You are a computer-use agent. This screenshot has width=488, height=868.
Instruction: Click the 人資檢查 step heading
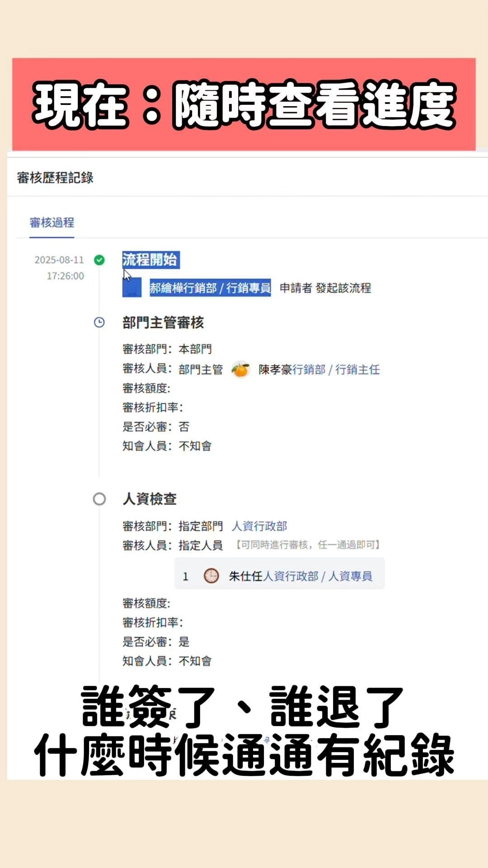pyautogui.click(x=150, y=499)
